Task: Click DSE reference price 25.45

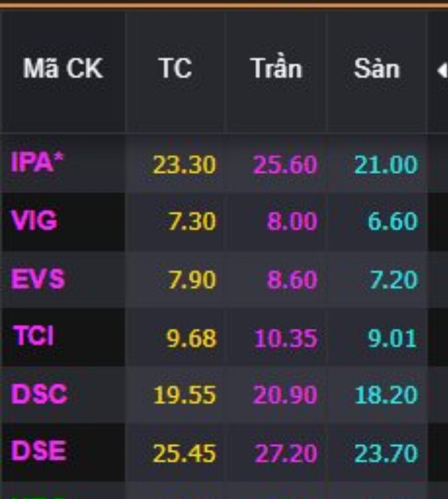Action: 184,453
